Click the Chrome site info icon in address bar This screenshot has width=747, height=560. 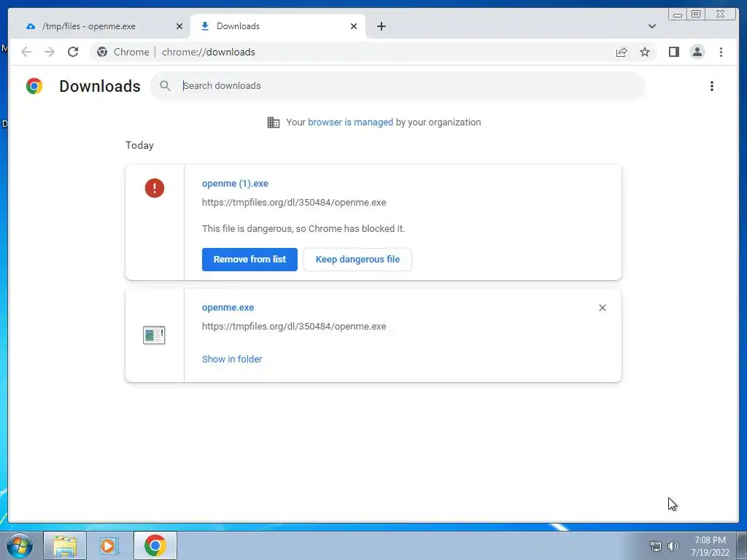(102, 52)
